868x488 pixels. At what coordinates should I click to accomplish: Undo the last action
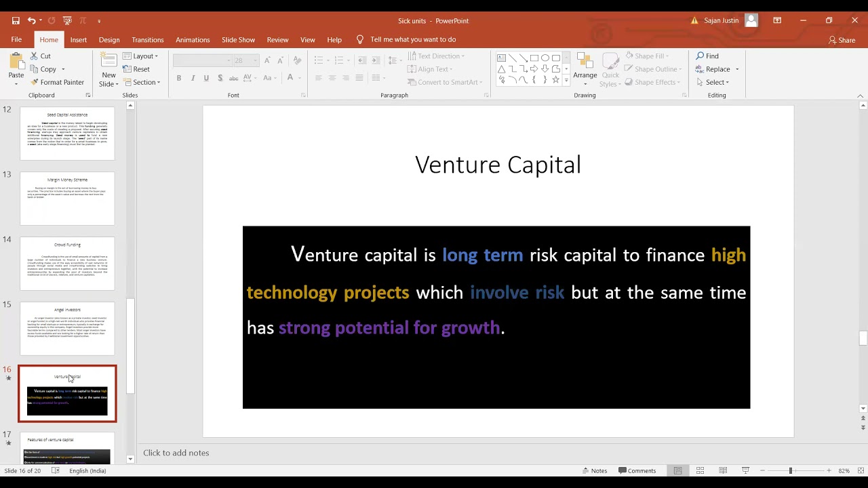coord(31,20)
